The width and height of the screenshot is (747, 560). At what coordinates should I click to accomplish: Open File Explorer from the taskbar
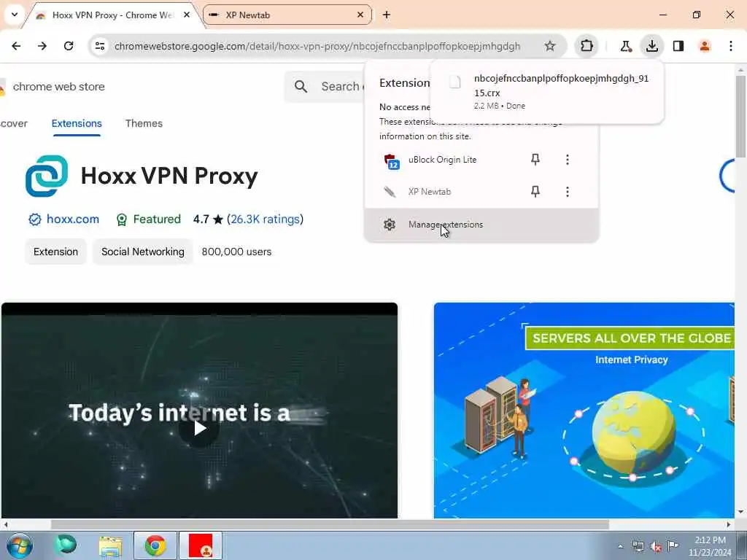point(111,545)
